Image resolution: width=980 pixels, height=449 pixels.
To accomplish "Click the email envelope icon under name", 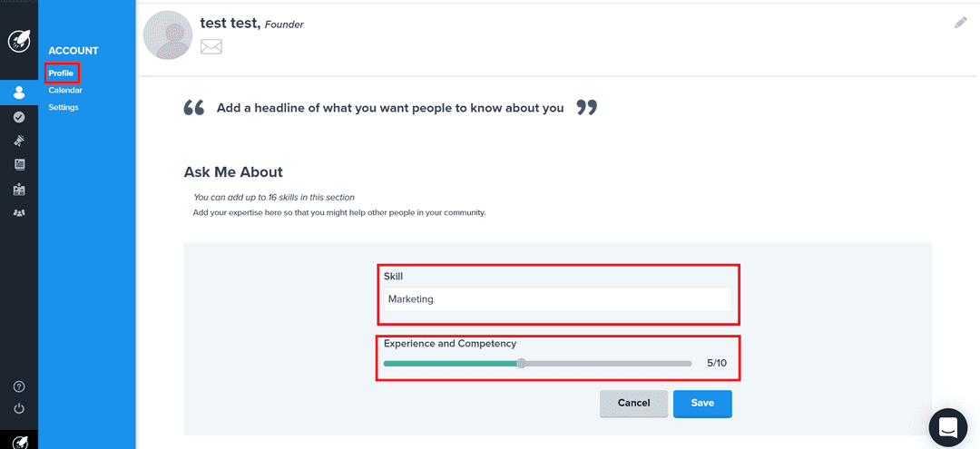I will pos(211,46).
